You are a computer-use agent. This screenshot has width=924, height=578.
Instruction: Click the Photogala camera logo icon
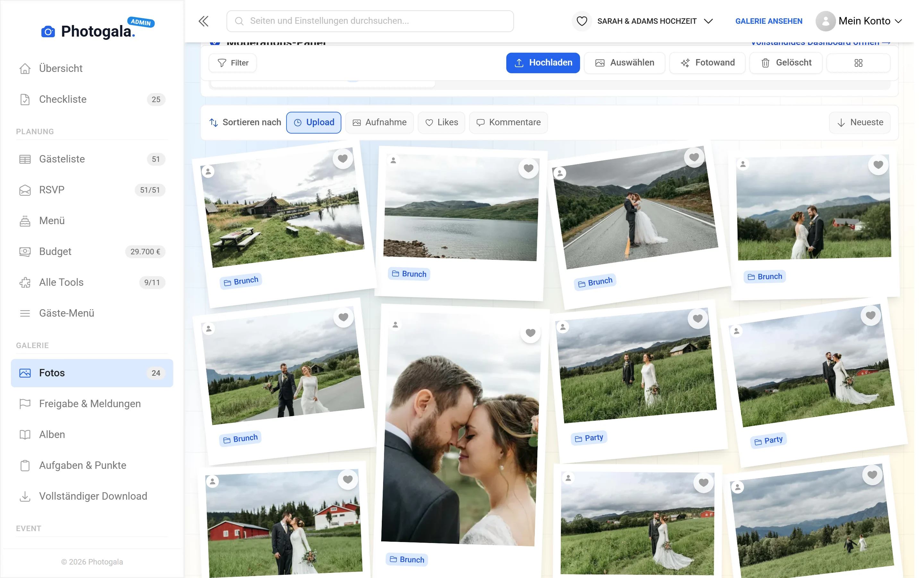coord(48,32)
